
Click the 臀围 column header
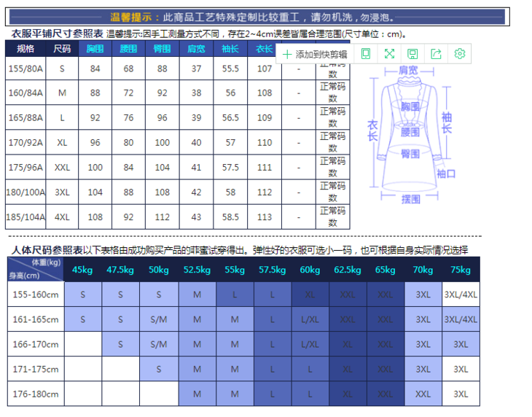point(162,49)
